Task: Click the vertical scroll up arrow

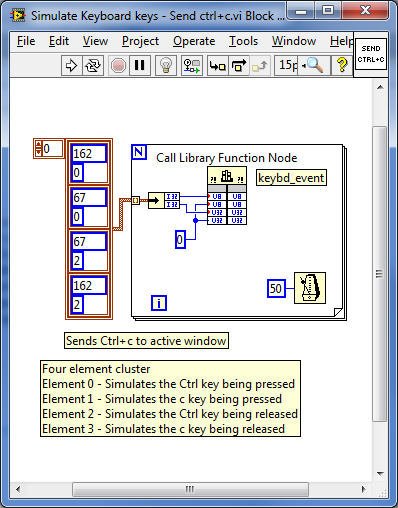Action: coord(380,87)
